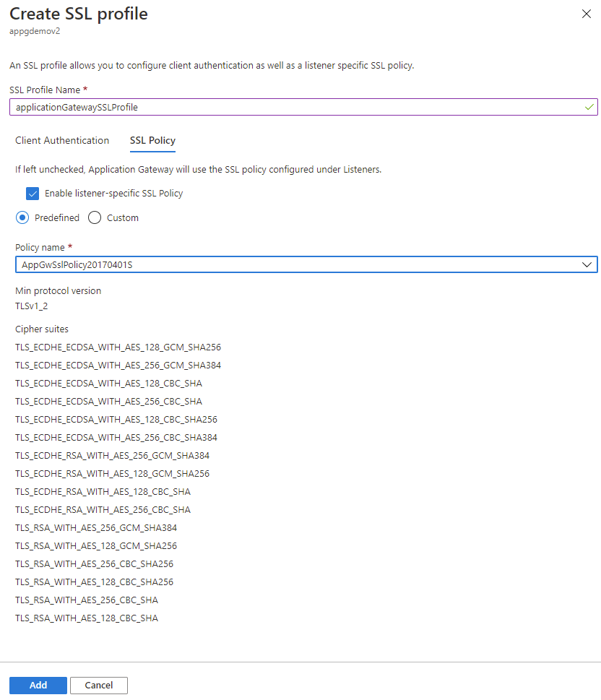
Task: Open the Policy name dropdown chevron
Action: tap(587, 264)
